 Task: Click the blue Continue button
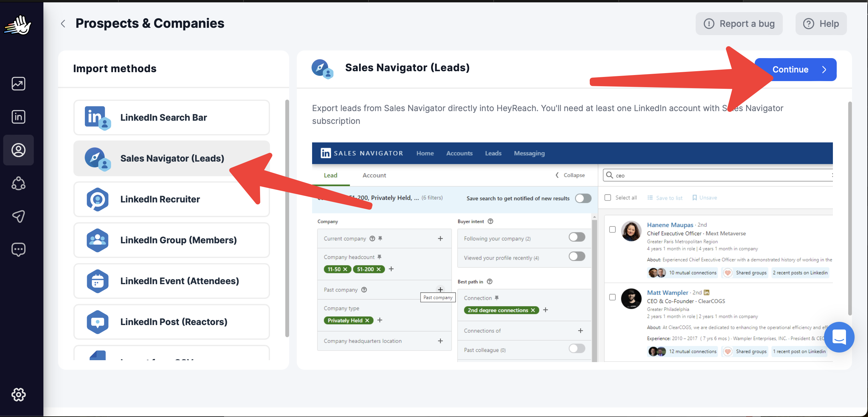(798, 69)
